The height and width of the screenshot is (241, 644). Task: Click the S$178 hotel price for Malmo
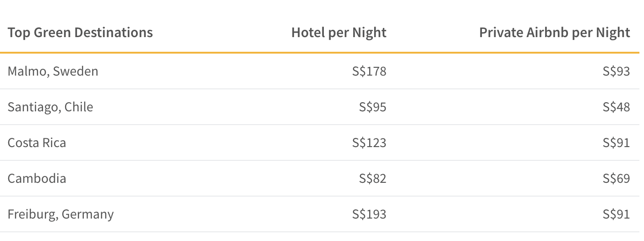point(369,71)
